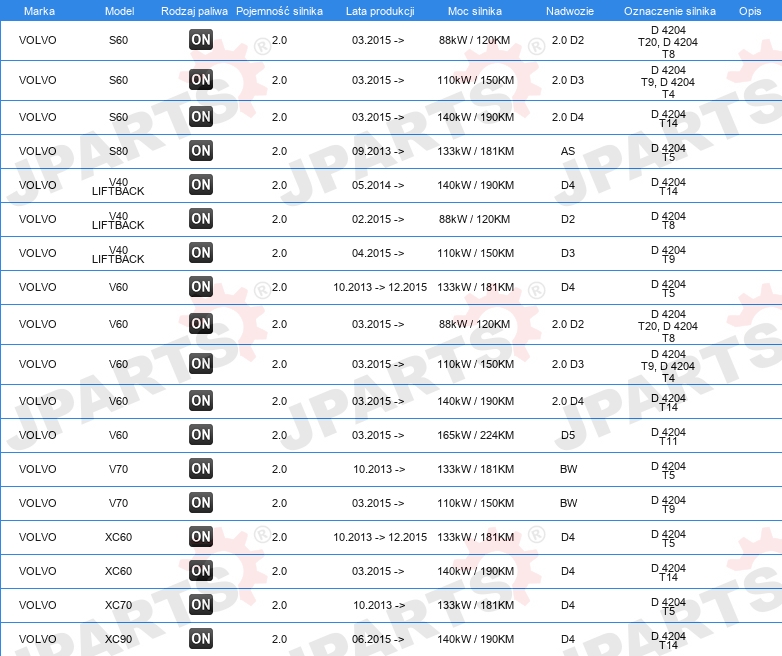Click the 06.2015 -> production date cell
The width and height of the screenshot is (782, 656).
pyautogui.click(x=378, y=639)
